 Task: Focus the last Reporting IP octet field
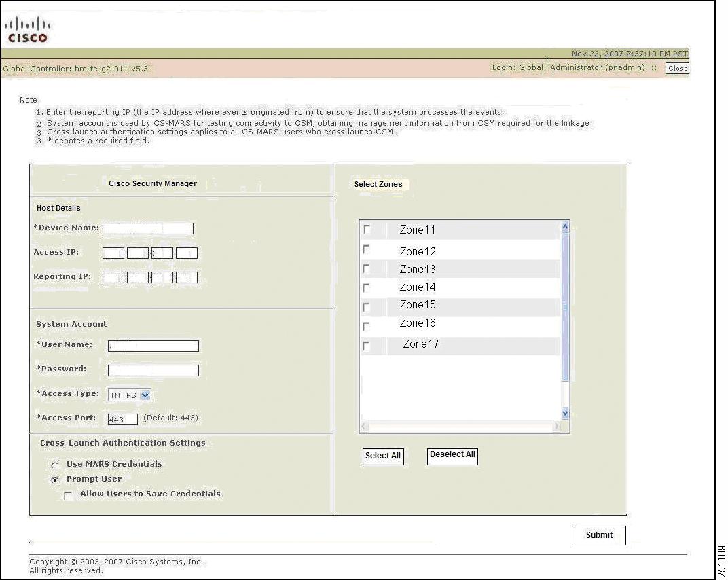[x=187, y=277]
